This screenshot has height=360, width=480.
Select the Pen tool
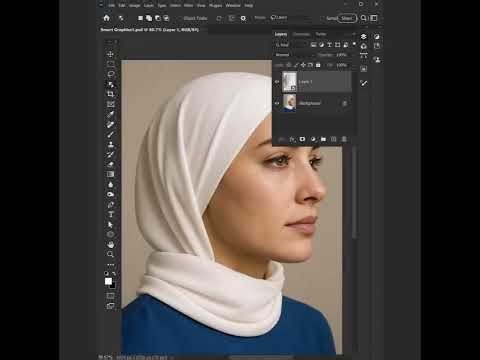[111, 204]
